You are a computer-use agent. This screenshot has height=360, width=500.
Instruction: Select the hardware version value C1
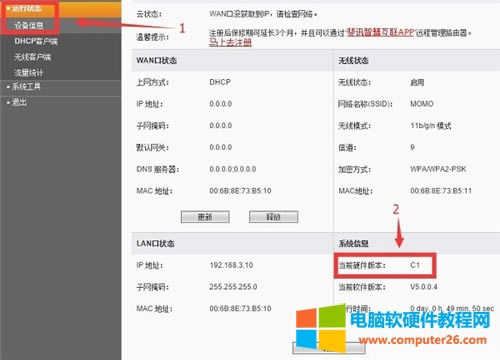[x=415, y=265]
